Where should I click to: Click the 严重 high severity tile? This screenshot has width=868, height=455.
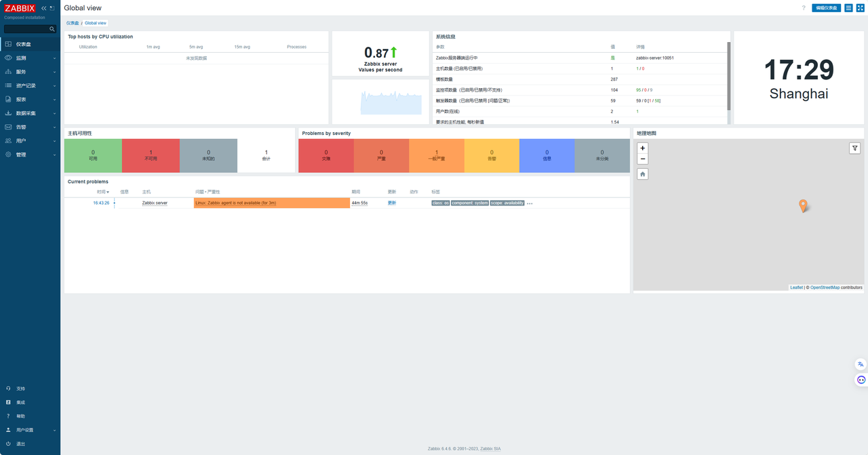pos(381,155)
